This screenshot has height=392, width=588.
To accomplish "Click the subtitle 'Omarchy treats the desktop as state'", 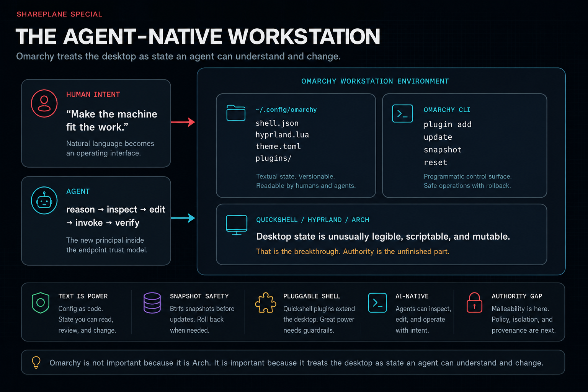I will click(178, 56).
